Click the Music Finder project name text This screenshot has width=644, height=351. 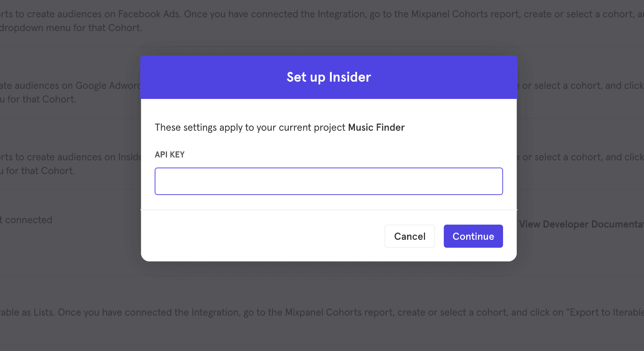click(x=376, y=127)
